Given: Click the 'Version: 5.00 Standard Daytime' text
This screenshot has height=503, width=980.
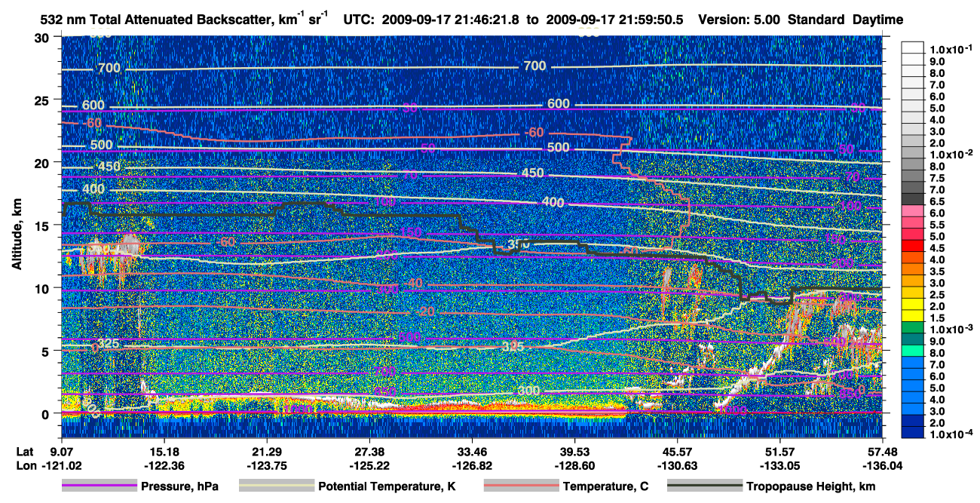Looking at the screenshot, I should pos(801,20).
